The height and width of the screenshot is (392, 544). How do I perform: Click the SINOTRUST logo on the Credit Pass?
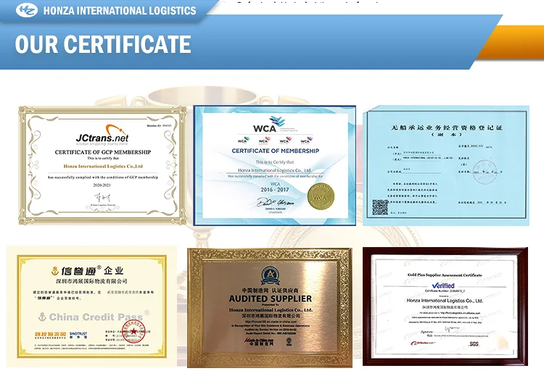click(x=78, y=335)
